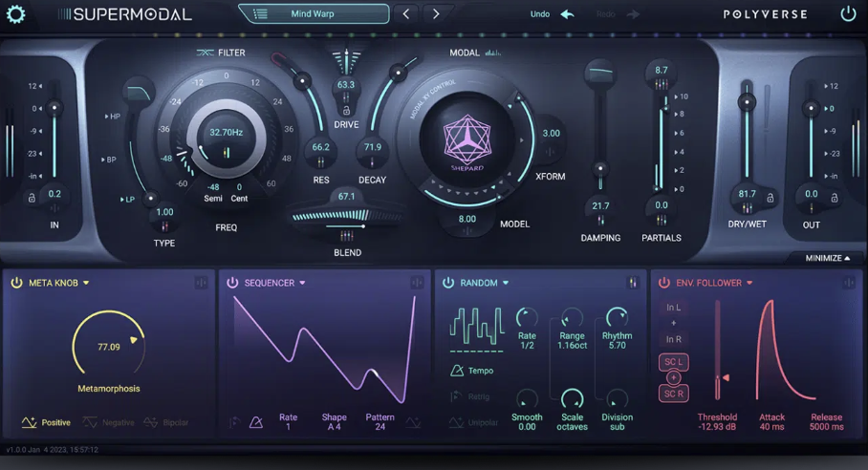Toggle the SEQUENCER power button
This screenshot has height=470, width=868.
click(x=232, y=283)
